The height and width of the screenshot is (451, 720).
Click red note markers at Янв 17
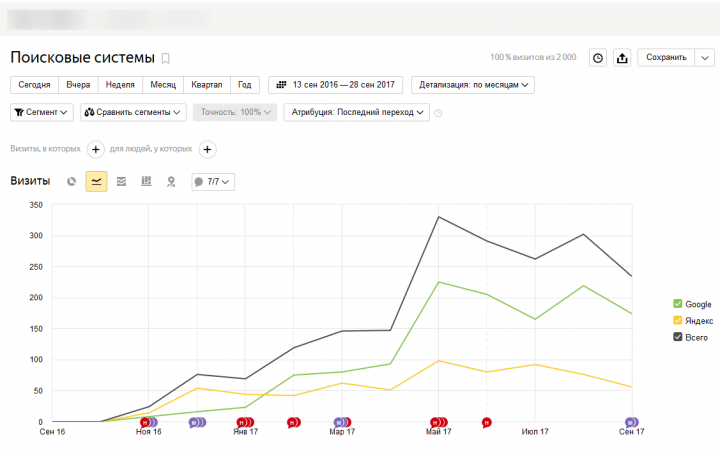tap(245, 423)
